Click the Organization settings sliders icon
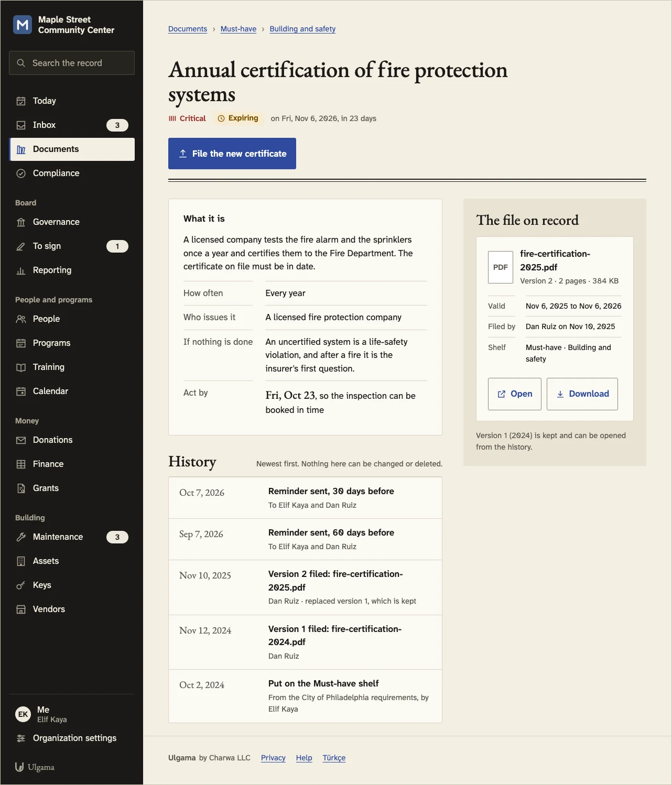 tap(21, 738)
